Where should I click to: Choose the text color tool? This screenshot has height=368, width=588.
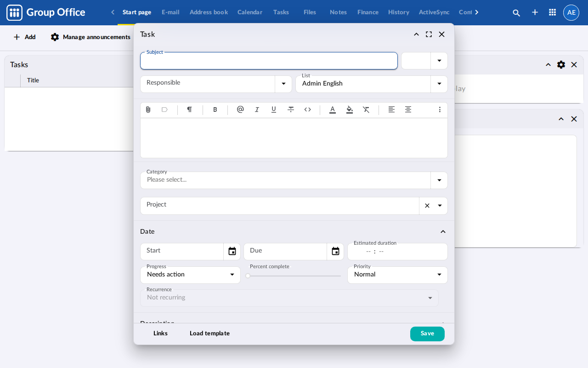click(333, 109)
